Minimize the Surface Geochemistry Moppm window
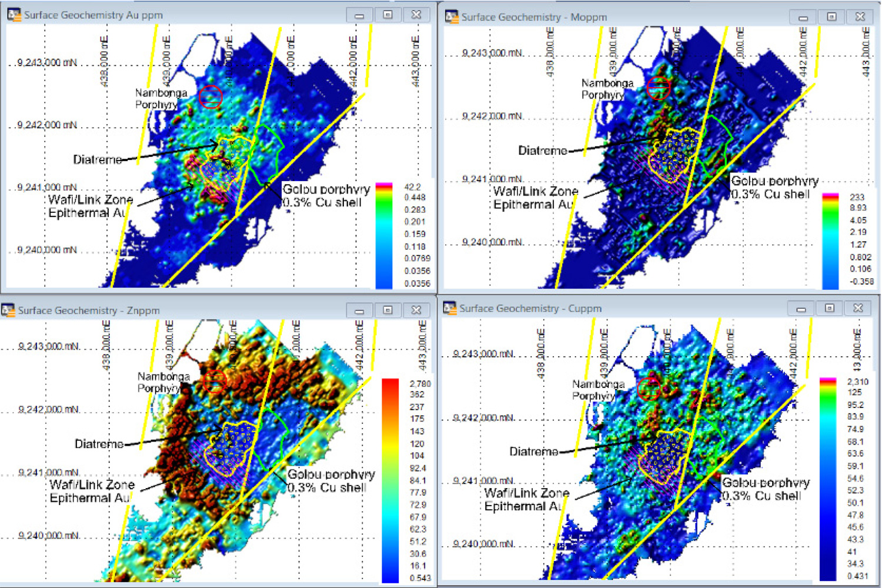The height and width of the screenshot is (588, 882). point(803,17)
